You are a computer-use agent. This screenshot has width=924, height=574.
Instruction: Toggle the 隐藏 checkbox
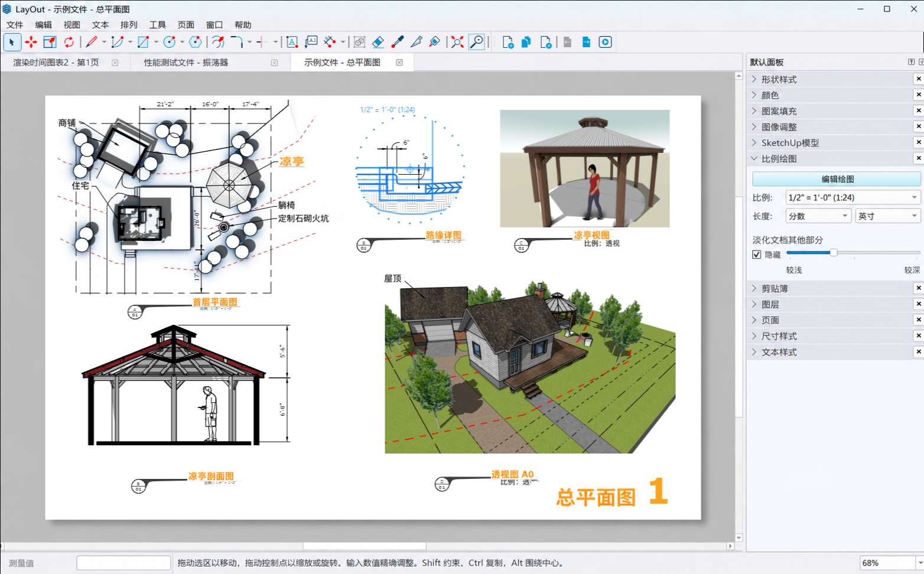[x=756, y=255]
